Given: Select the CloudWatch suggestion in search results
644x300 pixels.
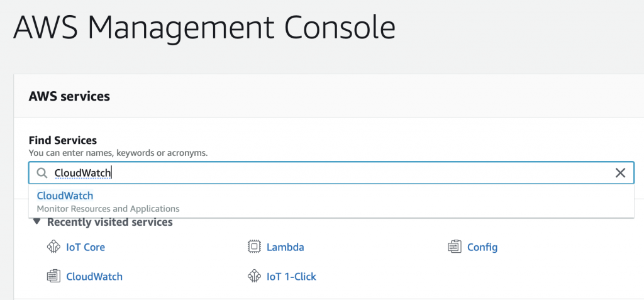Looking at the screenshot, I should click(65, 196).
